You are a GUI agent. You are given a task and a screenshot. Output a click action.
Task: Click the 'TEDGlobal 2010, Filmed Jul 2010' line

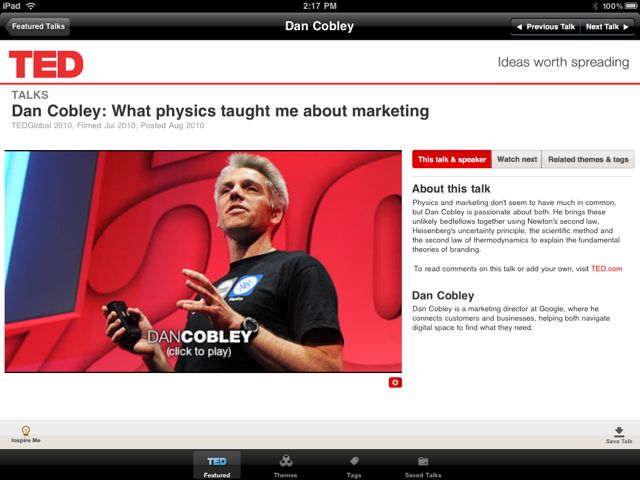click(x=108, y=126)
